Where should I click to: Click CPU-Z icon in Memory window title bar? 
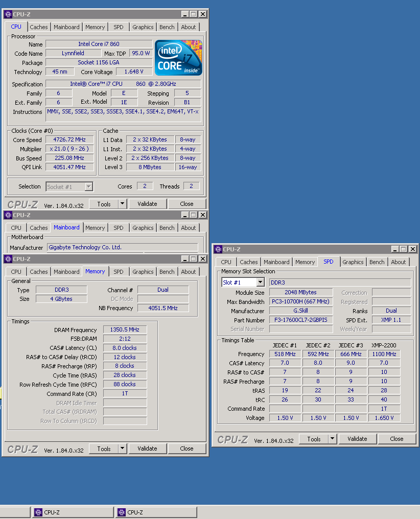(x=8, y=259)
